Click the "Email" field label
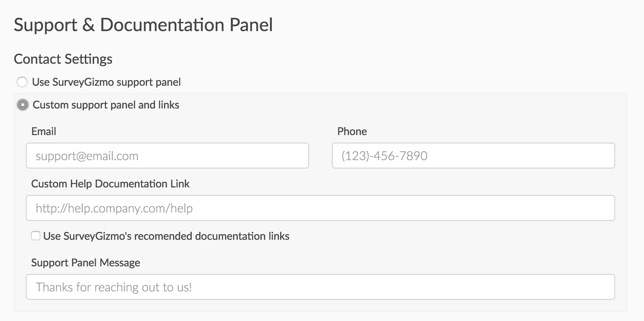The height and width of the screenshot is (321, 644). click(44, 132)
